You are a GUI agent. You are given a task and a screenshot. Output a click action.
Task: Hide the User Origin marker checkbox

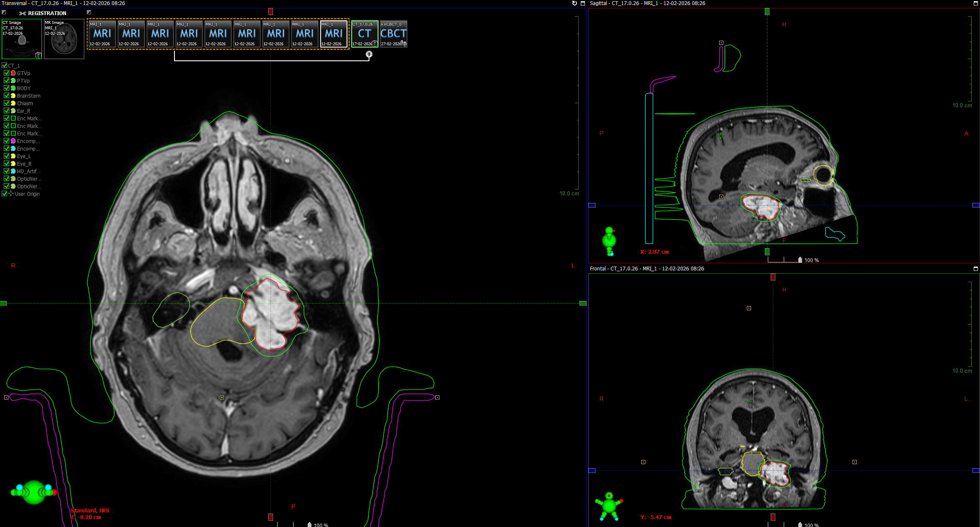(4, 194)
